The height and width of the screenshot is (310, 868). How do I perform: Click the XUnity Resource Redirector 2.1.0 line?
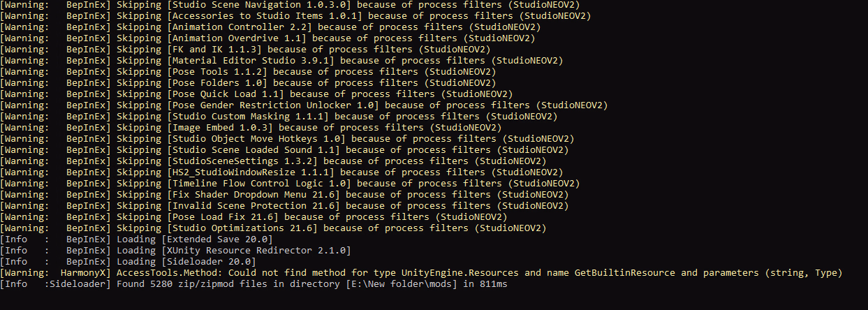click(x=175, y=251)
